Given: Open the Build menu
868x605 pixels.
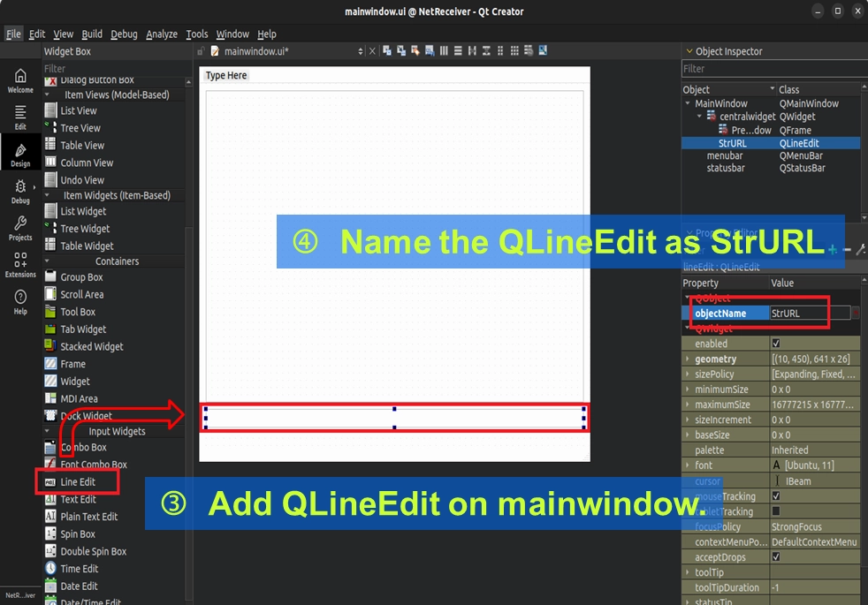Looking at the screenshot, I should click(x=92, y=34).
